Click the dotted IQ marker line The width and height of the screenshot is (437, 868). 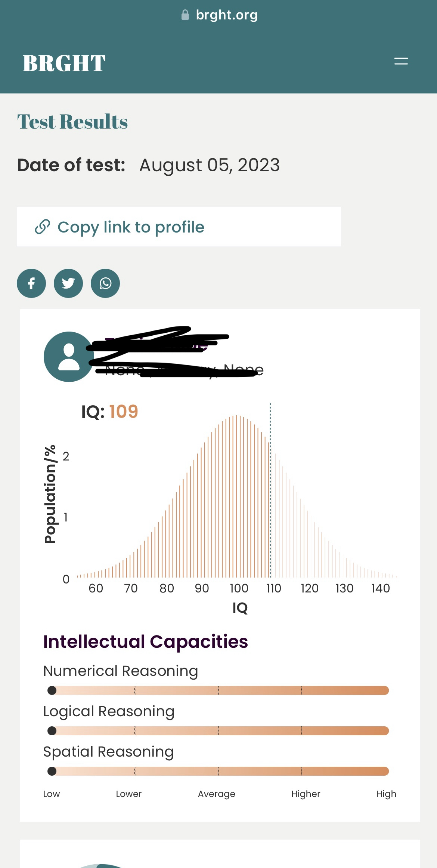coord(270,490)
